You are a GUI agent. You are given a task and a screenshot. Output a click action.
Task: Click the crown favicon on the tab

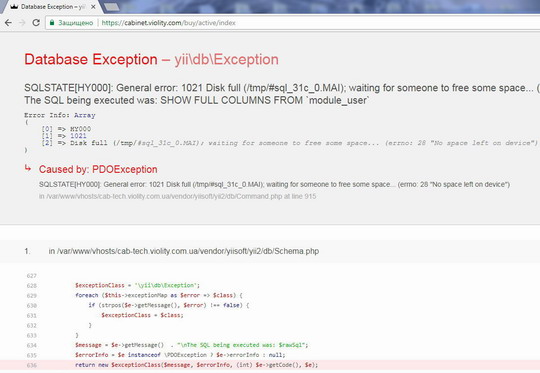pos(14,7)
